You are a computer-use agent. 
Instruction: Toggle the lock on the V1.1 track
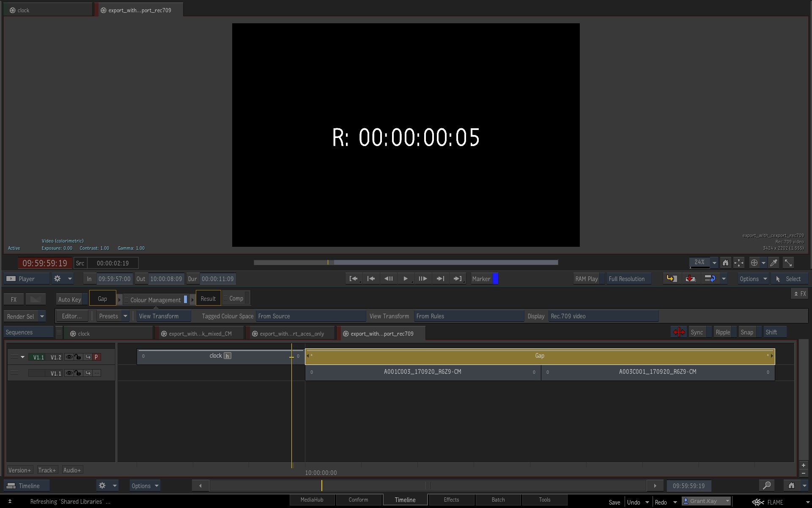pyautogui.click(x=78, y=373)
